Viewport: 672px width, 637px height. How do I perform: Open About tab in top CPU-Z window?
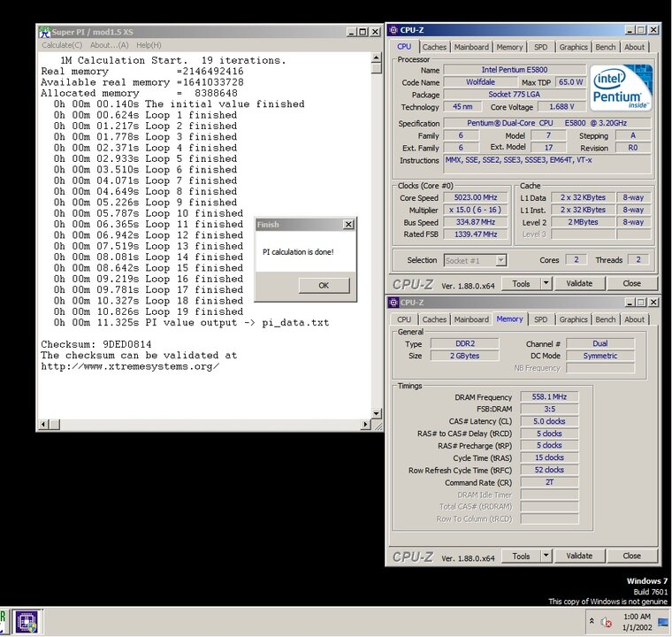coord(634,47)
